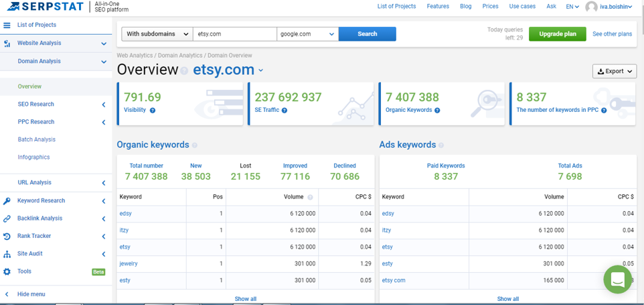Screen dimensions: 644x305
Task: Click the help icon next to SE Traffic
Action: tap(285, 110)
